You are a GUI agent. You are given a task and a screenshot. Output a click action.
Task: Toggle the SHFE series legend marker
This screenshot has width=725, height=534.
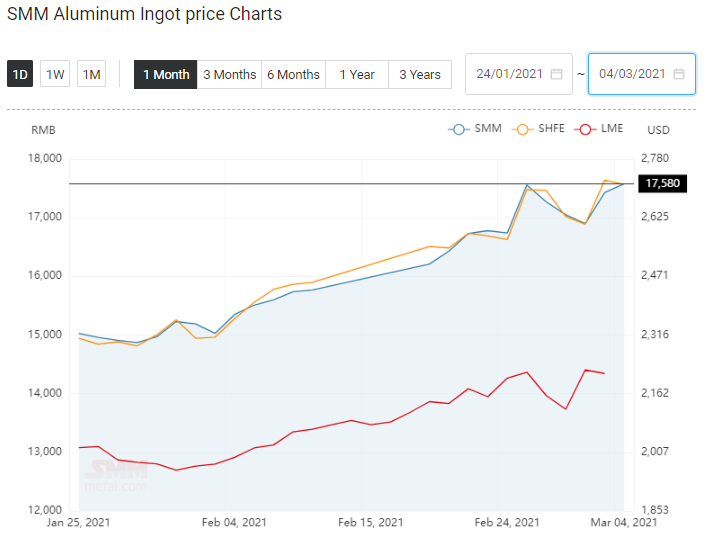click(x=522, y=129)
